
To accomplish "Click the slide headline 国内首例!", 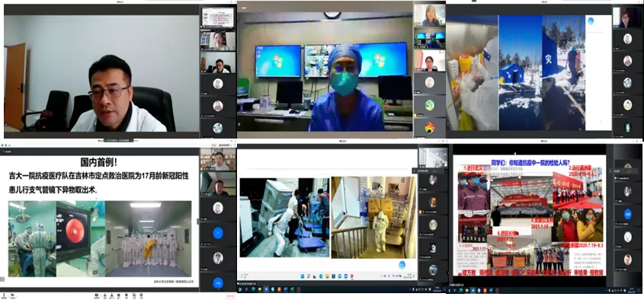I will [x=101, y=162].
